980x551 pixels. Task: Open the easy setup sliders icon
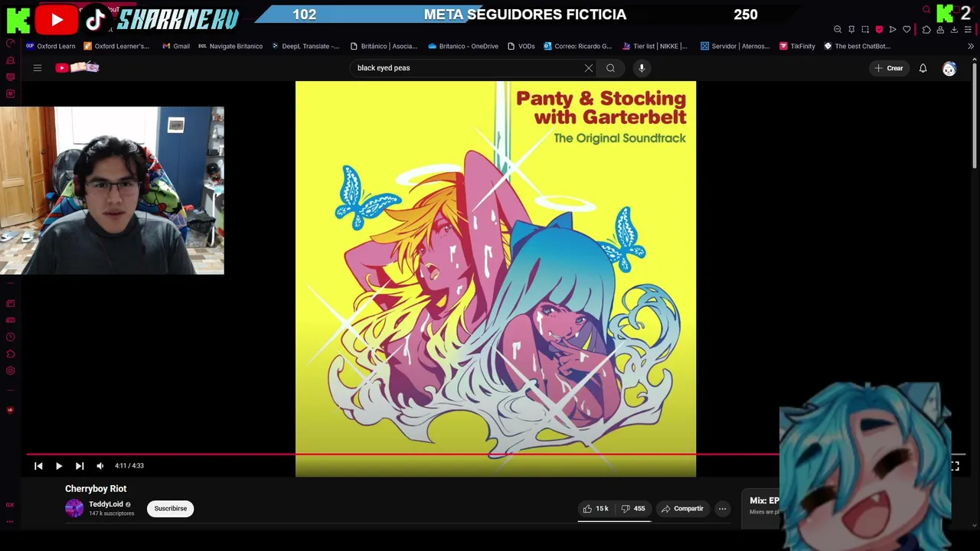pos(968,30)
